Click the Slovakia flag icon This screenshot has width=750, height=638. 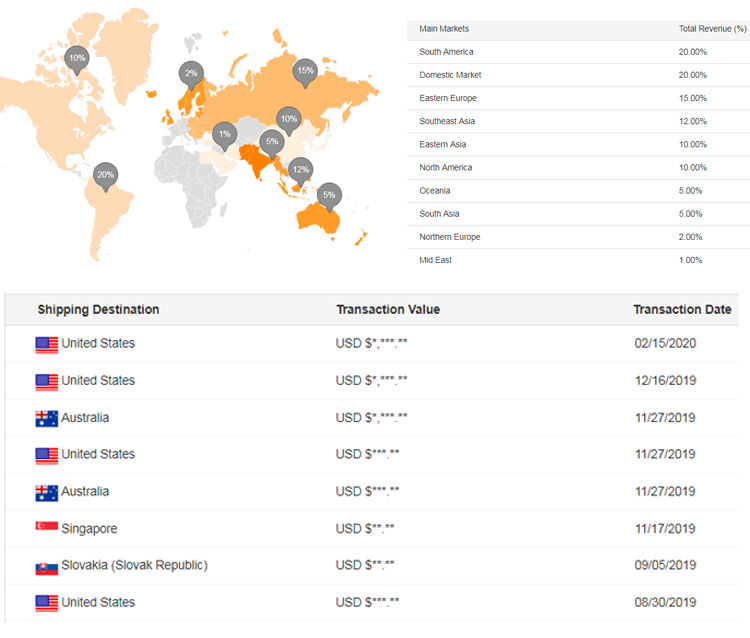pyautogui.click(x=46, y=566)
